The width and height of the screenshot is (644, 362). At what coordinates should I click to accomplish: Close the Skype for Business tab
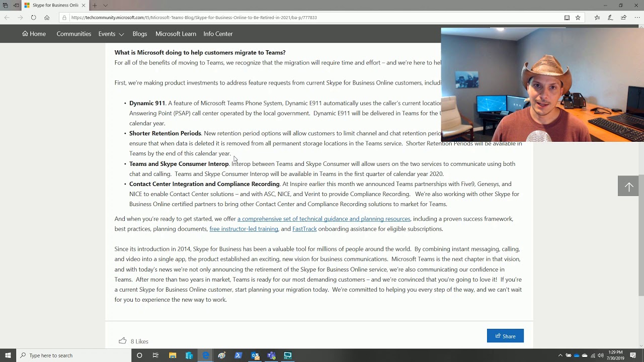(x=84, y=6)
